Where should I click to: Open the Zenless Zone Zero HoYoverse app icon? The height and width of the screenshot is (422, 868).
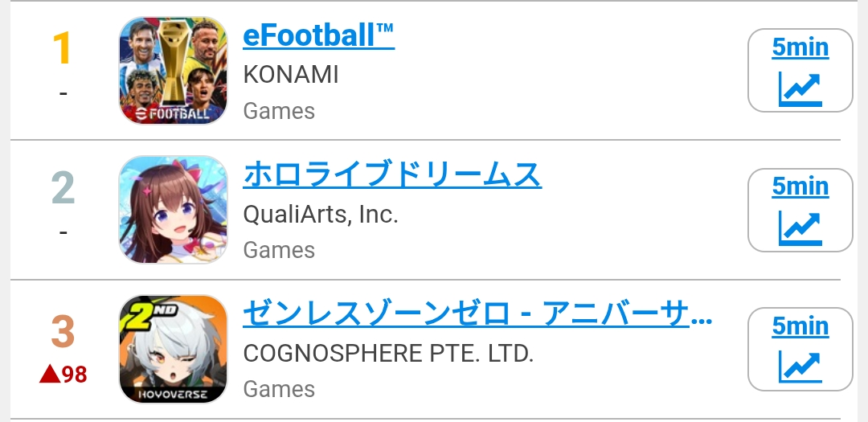click(x=174, y=349)
